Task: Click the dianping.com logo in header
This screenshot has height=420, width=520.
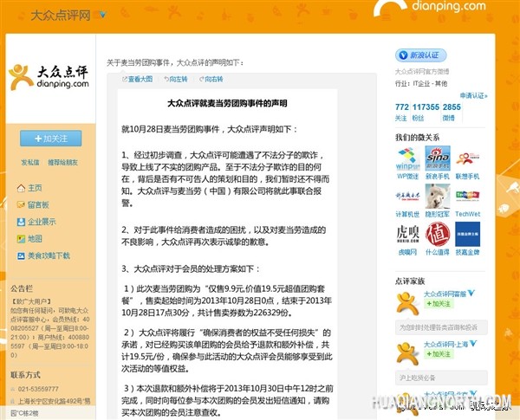Action: coord(430,8)
